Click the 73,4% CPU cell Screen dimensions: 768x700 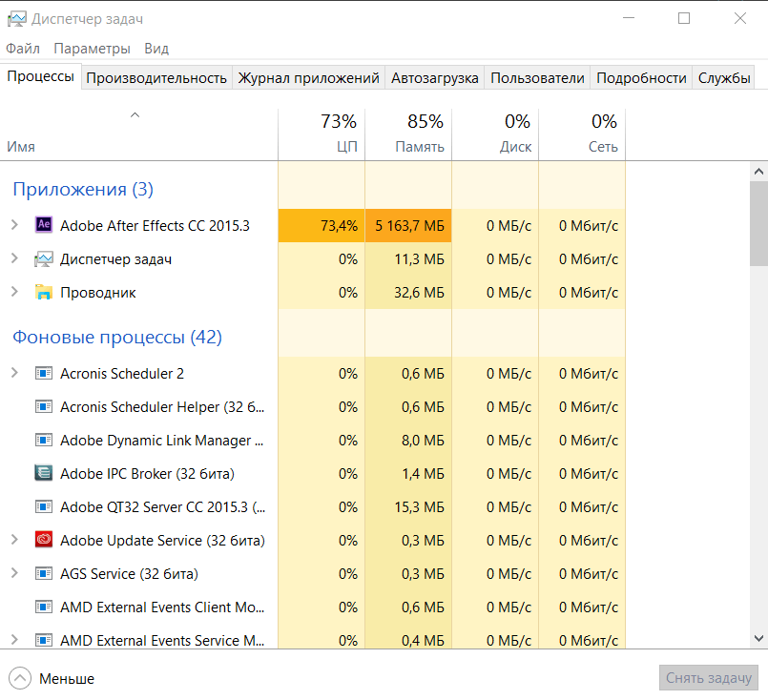click(322, 226)
